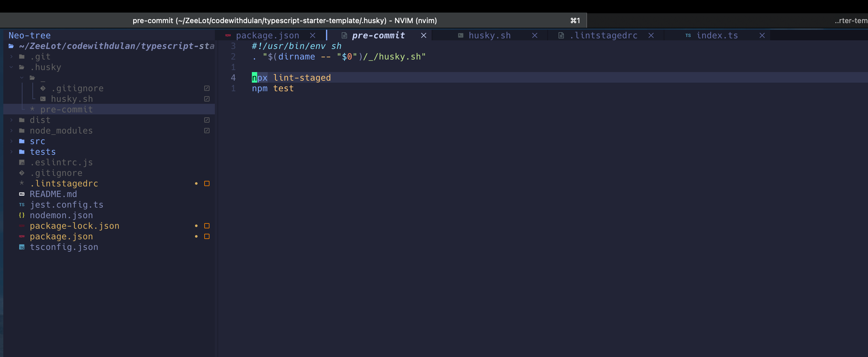Click the TypeScript icon beside jest.config.ts
Image resolution: width=868 pixels, height=357 pixels.
click(22, 205)
